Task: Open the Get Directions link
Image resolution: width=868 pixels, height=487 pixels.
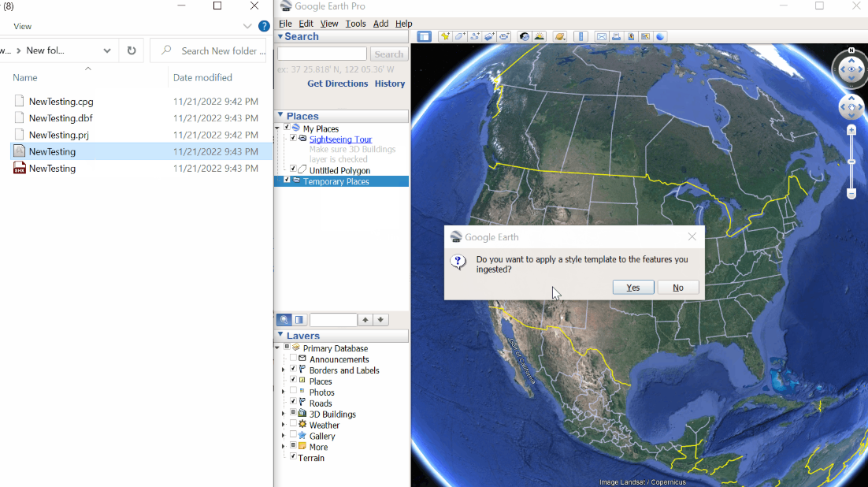Action: (x=337, y=83)
